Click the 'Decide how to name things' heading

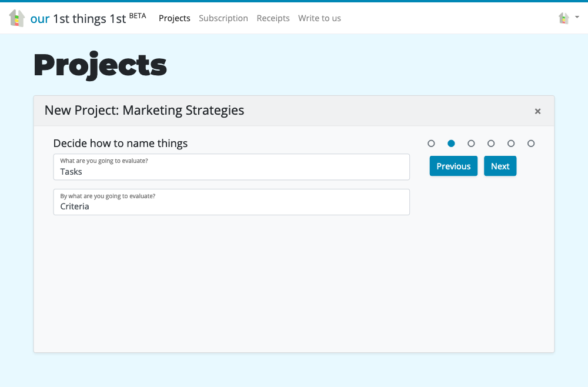point(121,144)
